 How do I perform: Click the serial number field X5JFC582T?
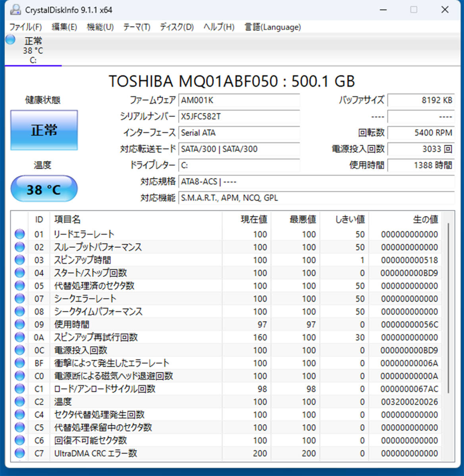(239, 117)
